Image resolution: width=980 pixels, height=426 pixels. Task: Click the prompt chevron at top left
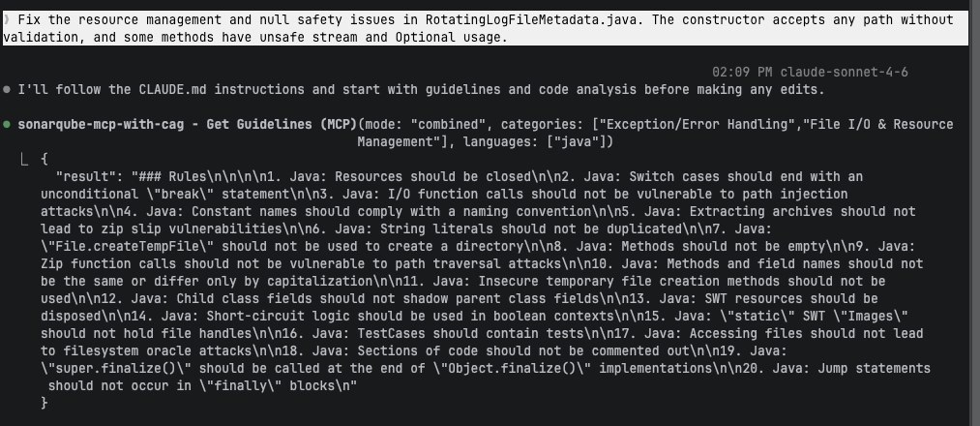7,19
